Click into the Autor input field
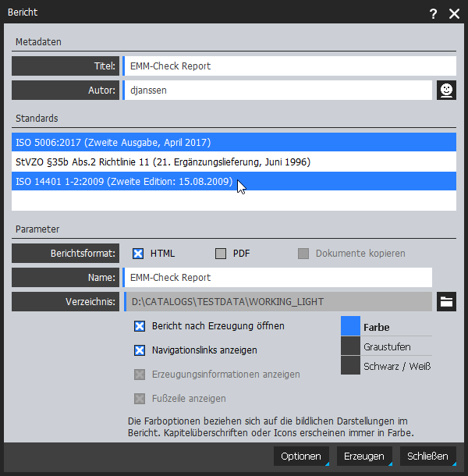This screenshot has width=468, height=476. [x=278, y=91]
